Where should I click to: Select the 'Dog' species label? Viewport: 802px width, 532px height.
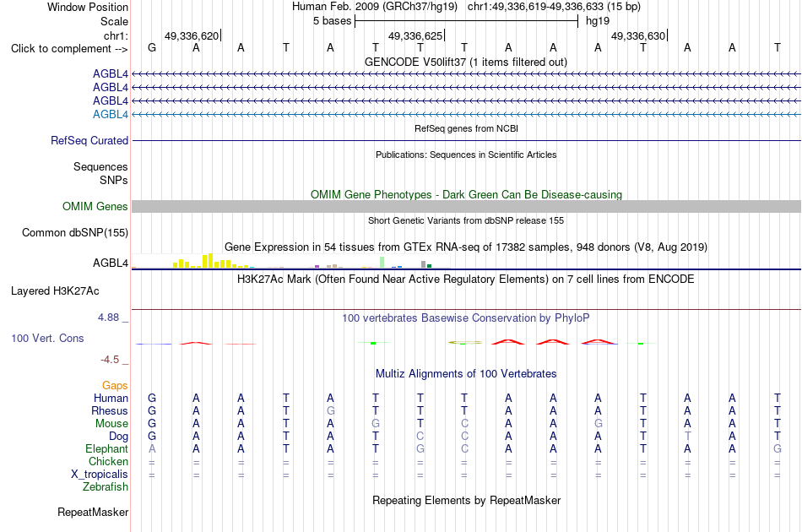[x=118, y=437]
